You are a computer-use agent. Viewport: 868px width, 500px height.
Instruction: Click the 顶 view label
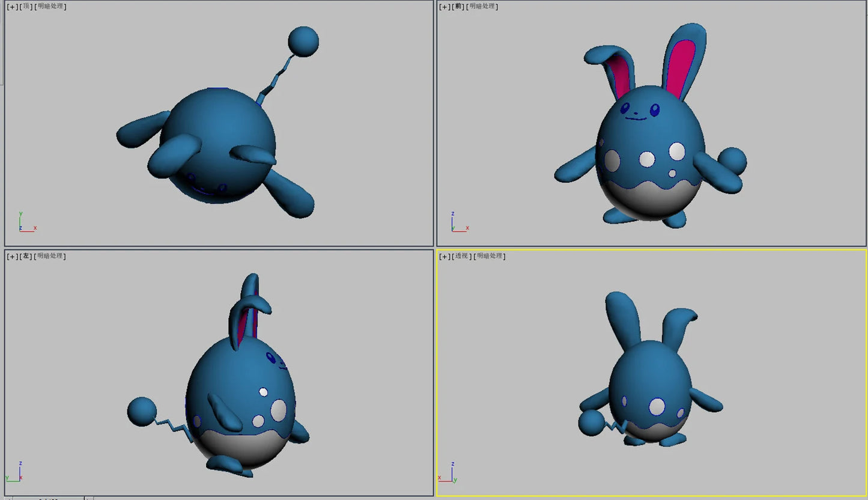click(x=26, y=7)
